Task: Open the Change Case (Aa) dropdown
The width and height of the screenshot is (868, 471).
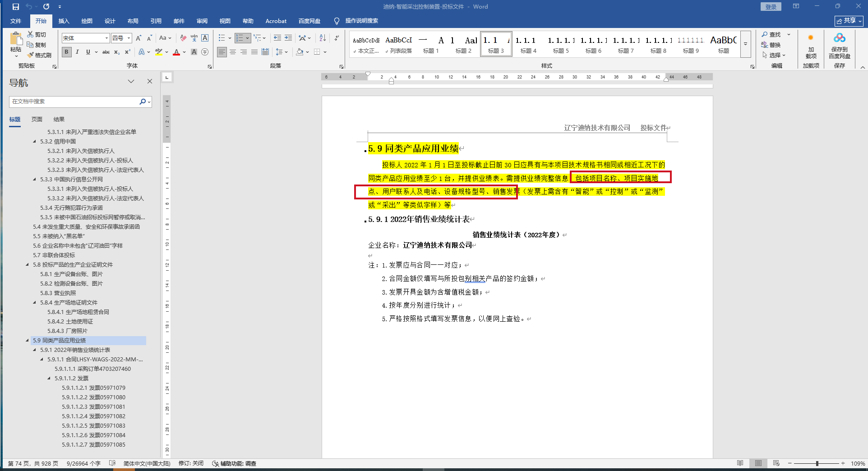Action: click(x=165, y=38)
